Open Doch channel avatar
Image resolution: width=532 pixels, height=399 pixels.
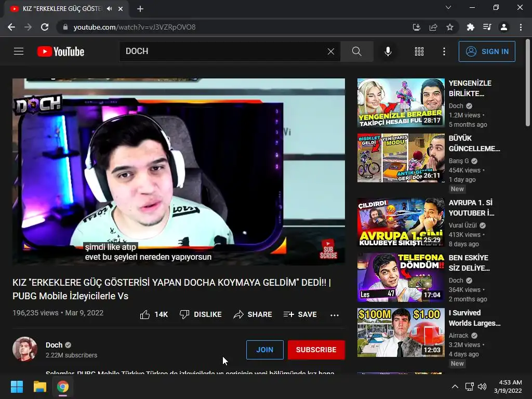pos(25,349)
